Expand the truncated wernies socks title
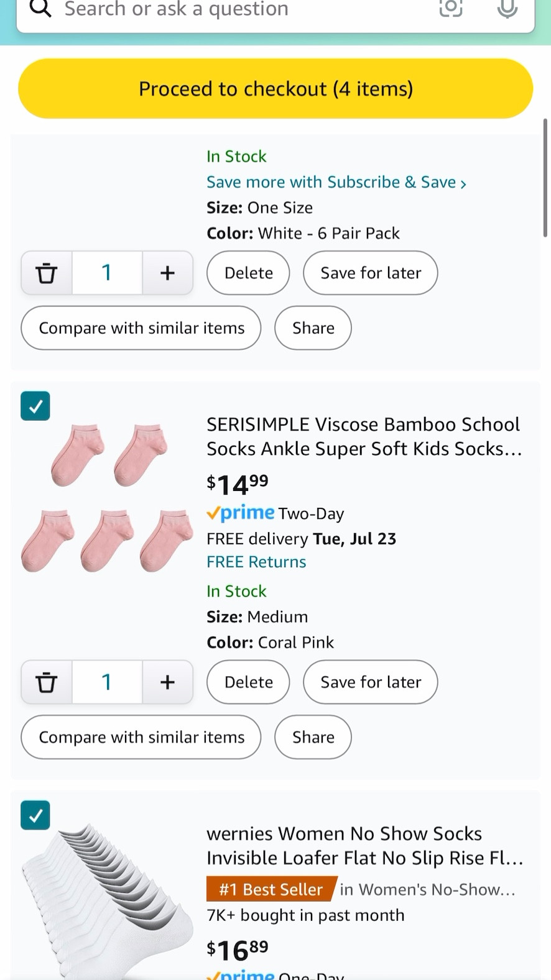Screen dimensions: 551x980 click(x=364, y=845)
